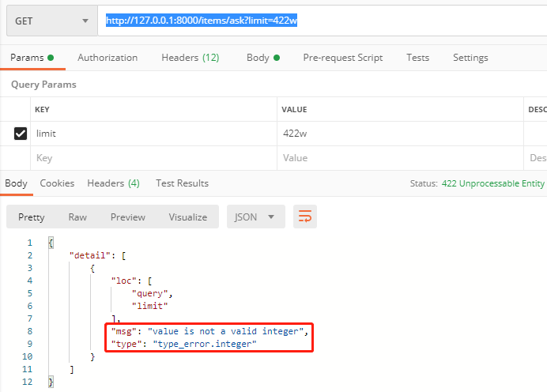Open the GET method dropdown
547x392 pixels.
[51, 21]
